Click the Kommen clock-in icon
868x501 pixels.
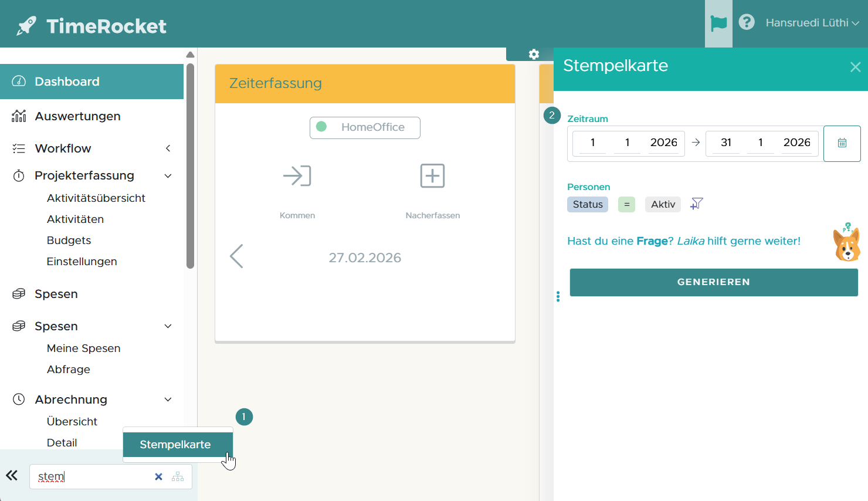[x=297, y=176]
